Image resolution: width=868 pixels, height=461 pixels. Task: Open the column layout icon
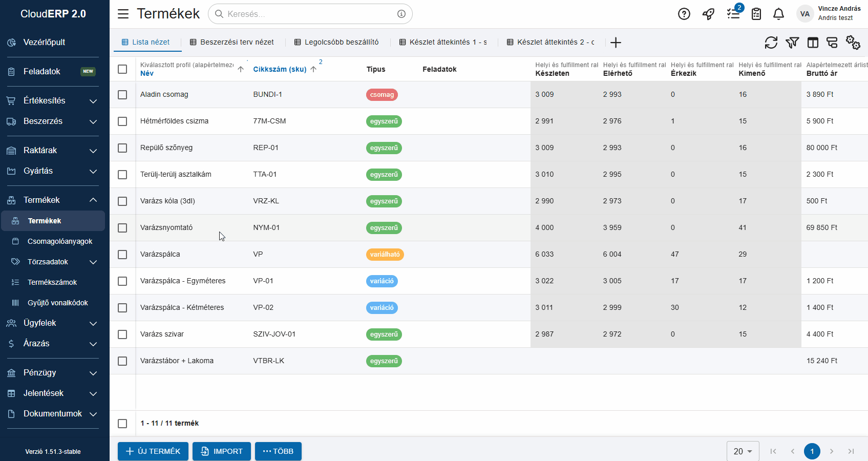(813, 43)
